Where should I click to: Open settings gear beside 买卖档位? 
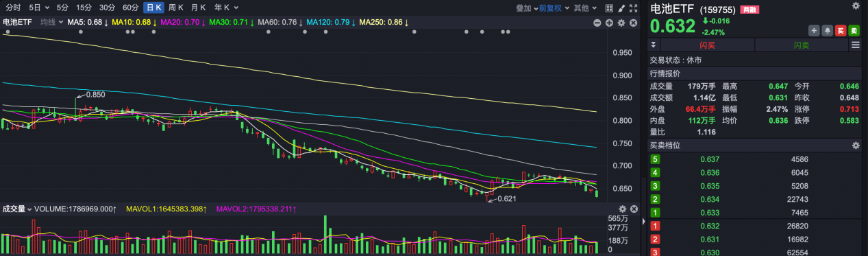(856, 146)
